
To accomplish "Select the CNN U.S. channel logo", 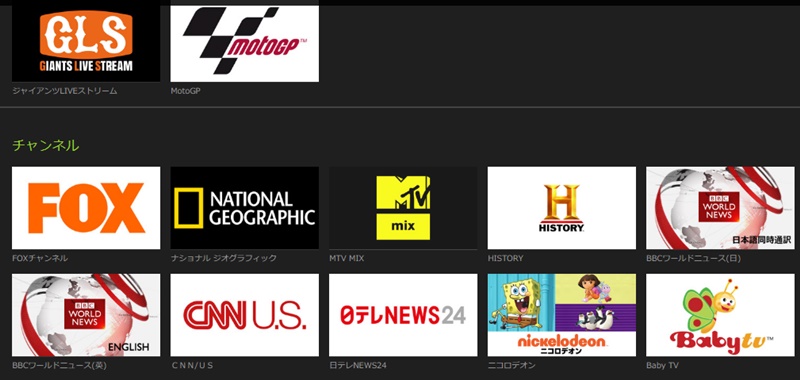I will point(244,315).
